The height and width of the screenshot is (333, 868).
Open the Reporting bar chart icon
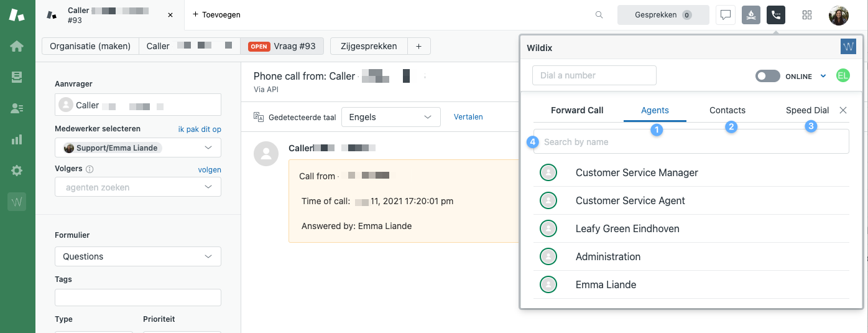(17, 139)
